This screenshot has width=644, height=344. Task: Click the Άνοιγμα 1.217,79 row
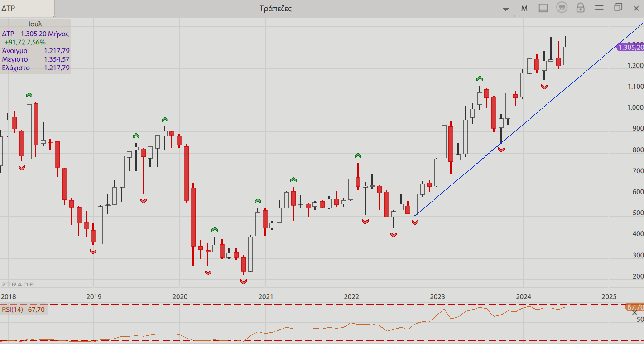point(36,51)
